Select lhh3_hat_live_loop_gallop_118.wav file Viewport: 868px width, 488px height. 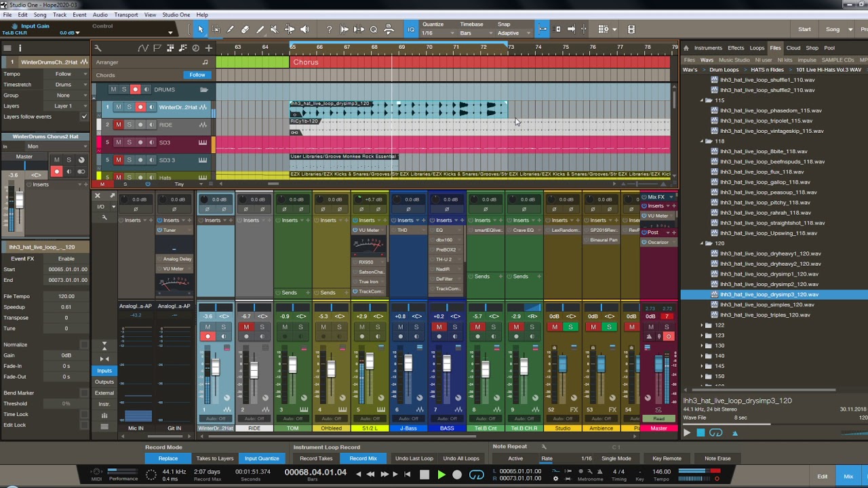[x=770, y=182]
